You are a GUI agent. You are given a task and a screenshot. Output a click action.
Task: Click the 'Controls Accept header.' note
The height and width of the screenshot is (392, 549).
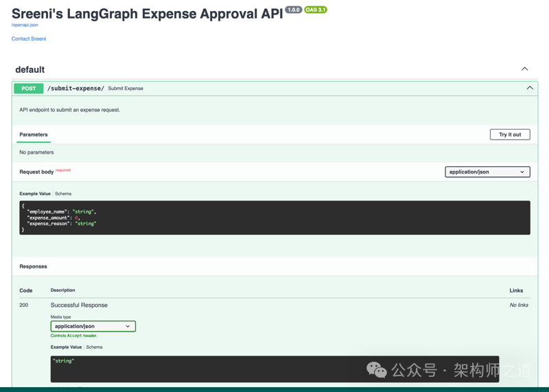click(74, 336)
